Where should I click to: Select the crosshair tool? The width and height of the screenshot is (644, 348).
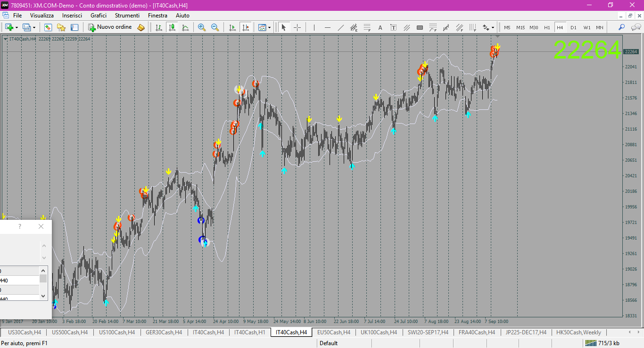tap(297, 27)
